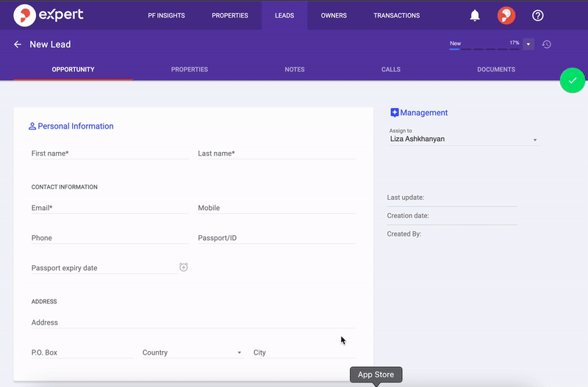
Task: Expand the lead status dropdown arrow
Action: 528,44
